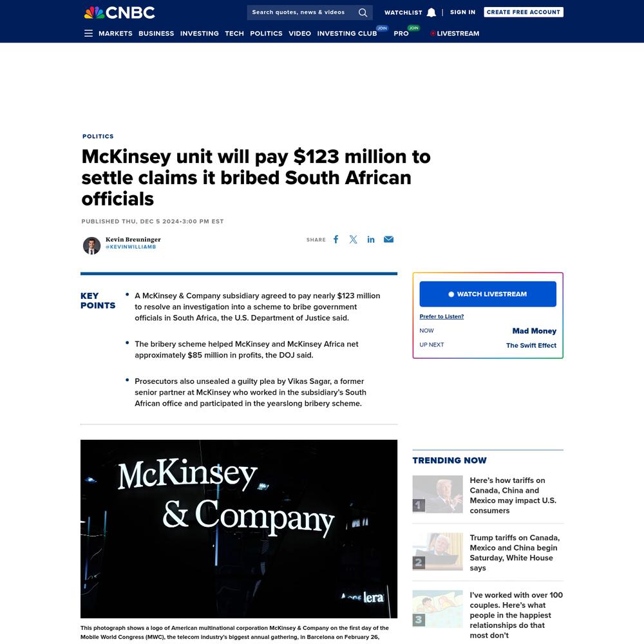Click the Politics category label above headline
Image resolution: width=644 pixels, height=644 pixels.
point(98,137)
